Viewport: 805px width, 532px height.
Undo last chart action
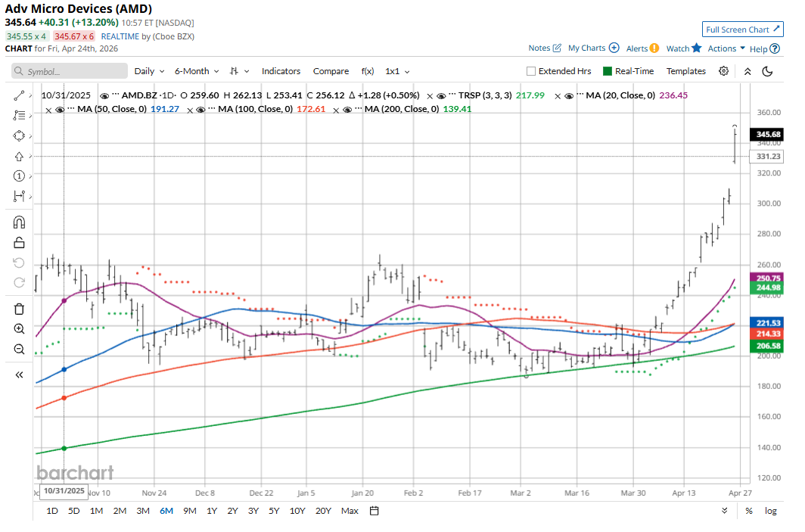click(x=19, y=263)
